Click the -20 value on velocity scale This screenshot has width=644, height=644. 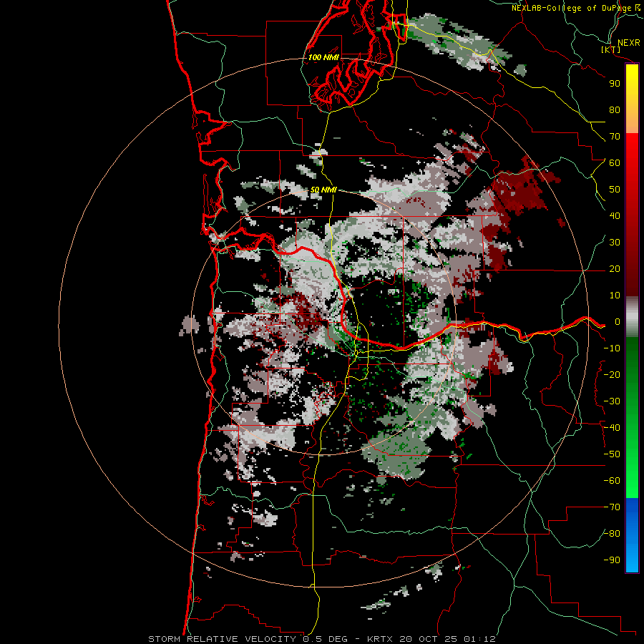click(x=612, y=374)
